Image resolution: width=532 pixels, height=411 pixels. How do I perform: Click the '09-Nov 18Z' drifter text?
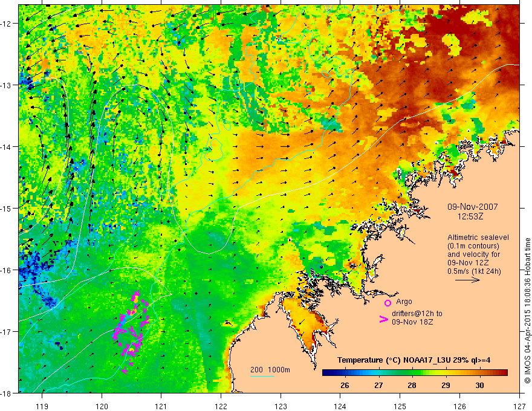click(x=412, y=322)
